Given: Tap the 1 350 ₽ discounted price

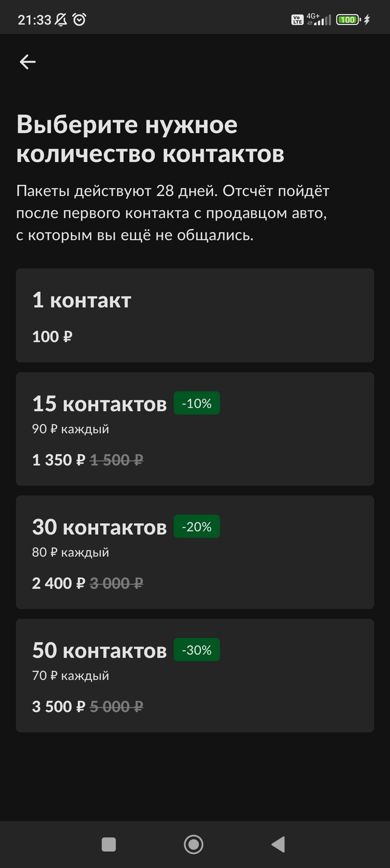Looking at the screenshot, I should [x=58, y=460].
